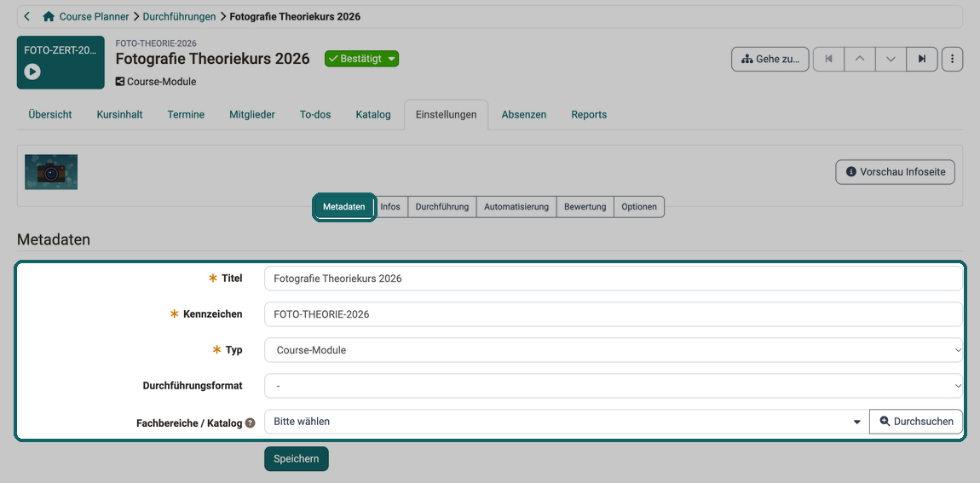The image size is (980, 483).
Task: Open the Reports tab
Action: click(589, 115)
